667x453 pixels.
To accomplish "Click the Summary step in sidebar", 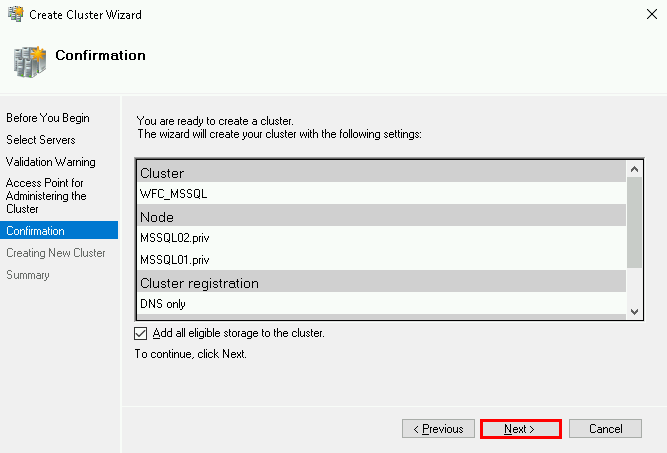I will click(x=28, y=275).
